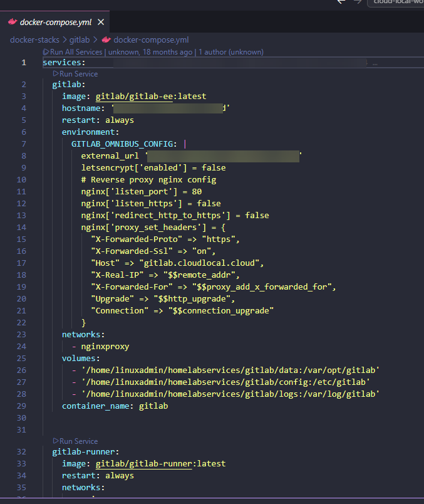
Task: Open gitlab breadcrumb folder
Action: point(80,40)
